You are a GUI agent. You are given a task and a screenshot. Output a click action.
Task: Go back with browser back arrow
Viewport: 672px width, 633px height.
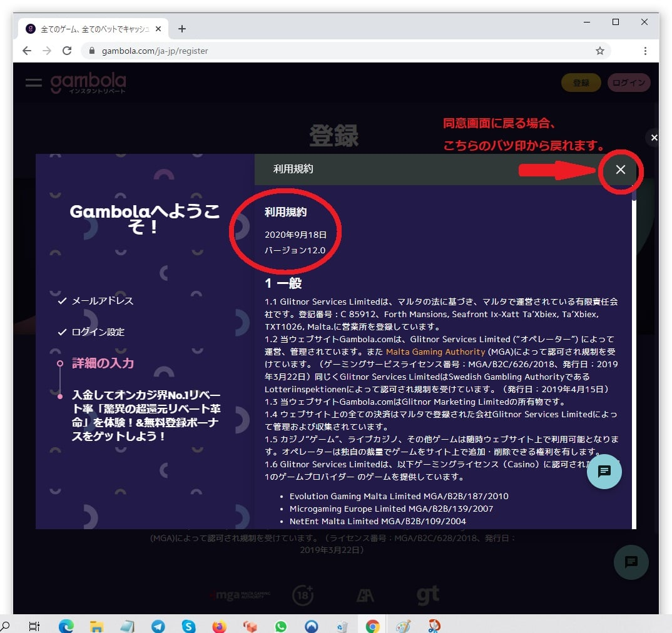(27, 51)
